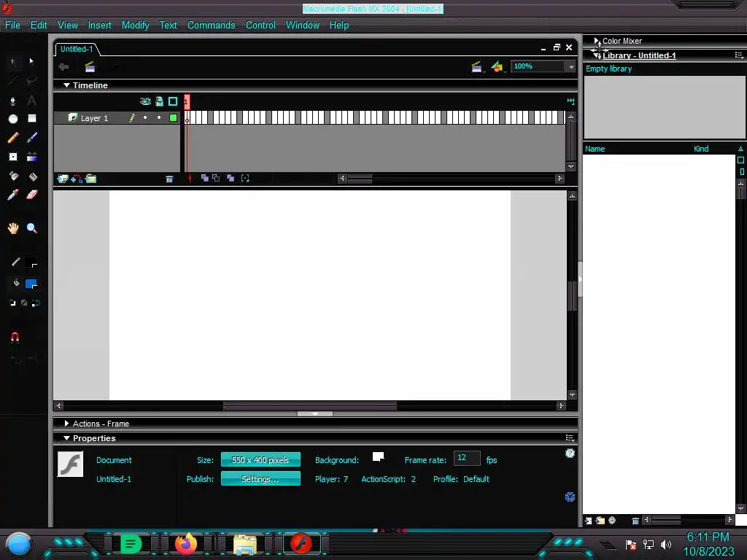Viewport: 747px width, 560px height.
Task: Toggle lock all layers padlock icon
Action: 160,101
